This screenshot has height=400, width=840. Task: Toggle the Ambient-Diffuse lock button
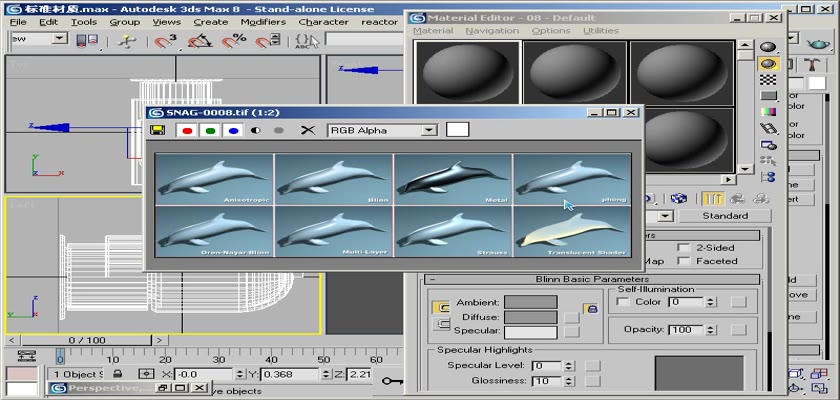click(441, 307)
